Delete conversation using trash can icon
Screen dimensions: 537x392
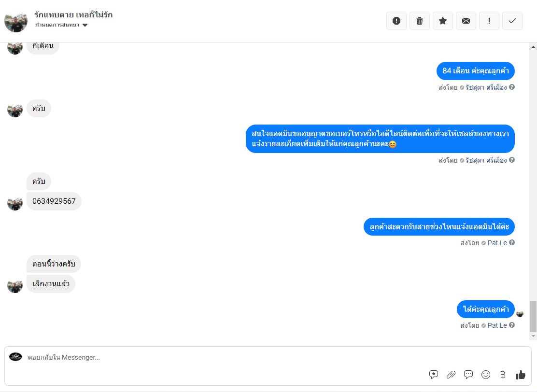tap(420, 21)
